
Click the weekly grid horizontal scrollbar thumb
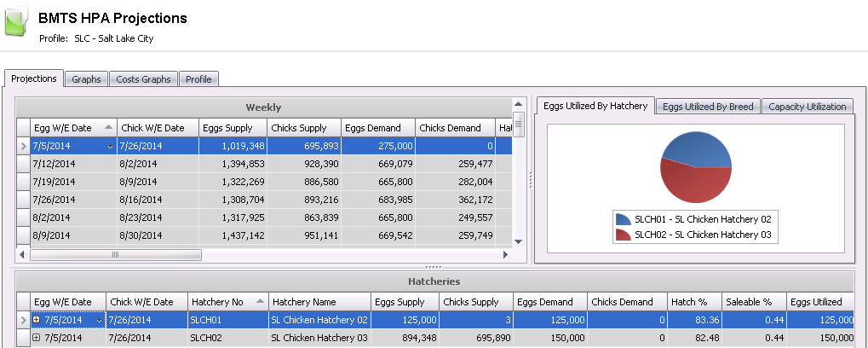tap(115, 254)
